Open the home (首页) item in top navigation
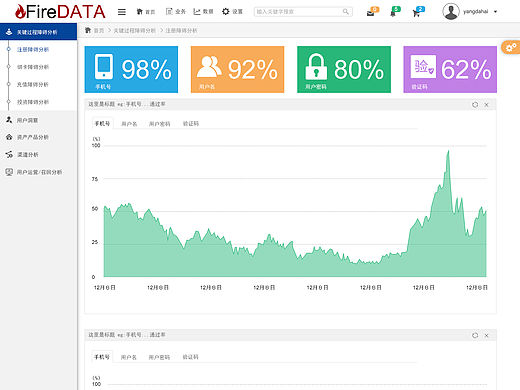This screenshot has width=520, height=390. [x=146, y=12]
